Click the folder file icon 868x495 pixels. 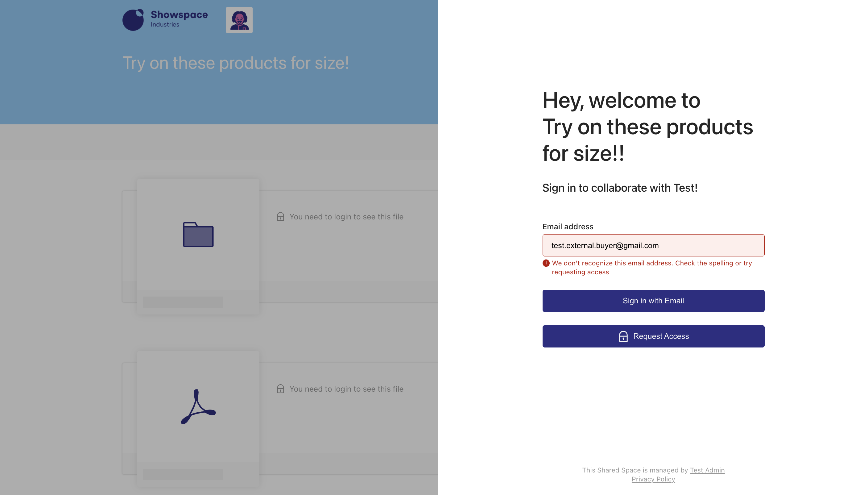click(198, 235)
